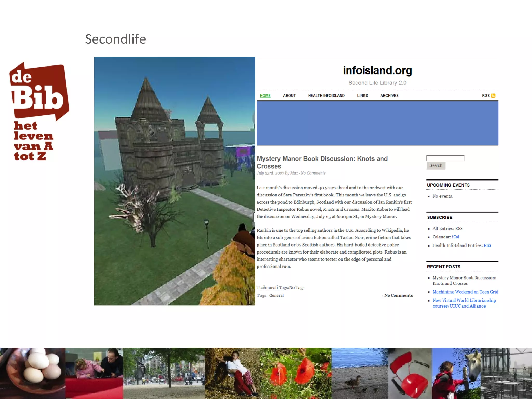Click the de Bib logo
532x399 pixels.
39,91
